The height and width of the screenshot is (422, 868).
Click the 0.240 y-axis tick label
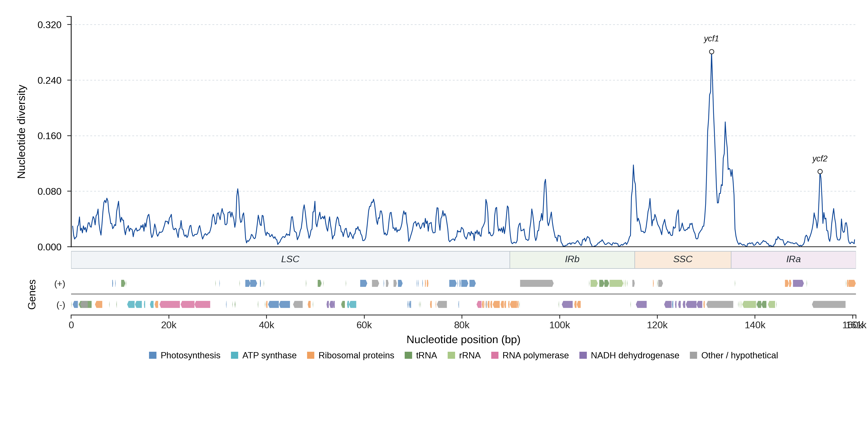tap(50, 81)
